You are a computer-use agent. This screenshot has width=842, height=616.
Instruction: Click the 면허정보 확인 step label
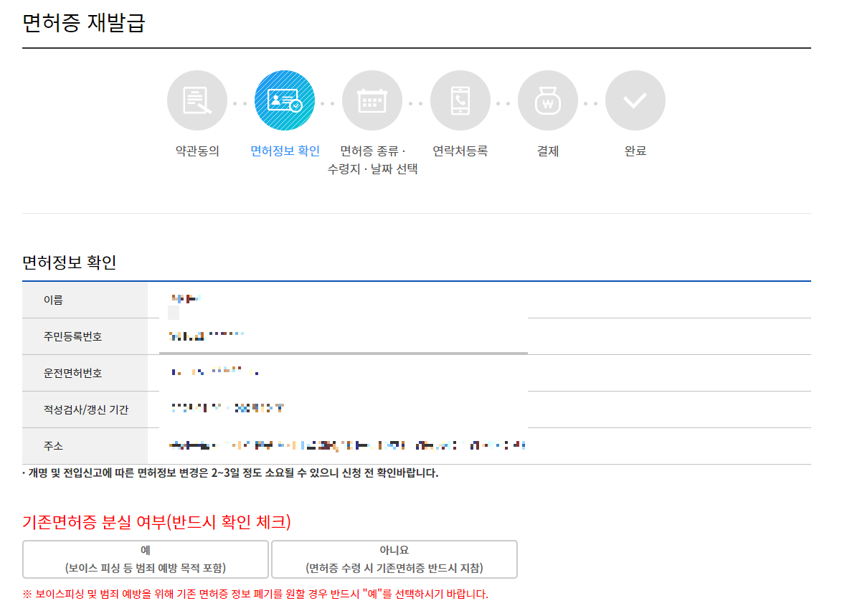pyautogui.click(x=284, y=151)
